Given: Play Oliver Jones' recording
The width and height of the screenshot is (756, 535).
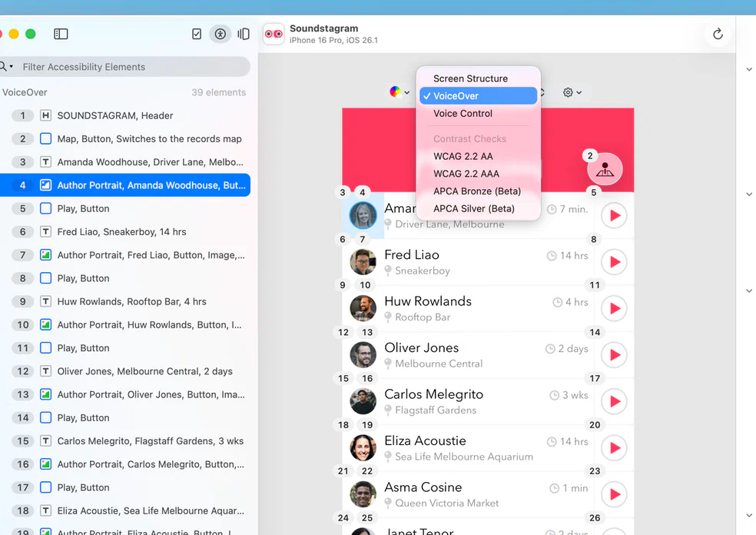Looking at the screenshot, I should 615,354.
